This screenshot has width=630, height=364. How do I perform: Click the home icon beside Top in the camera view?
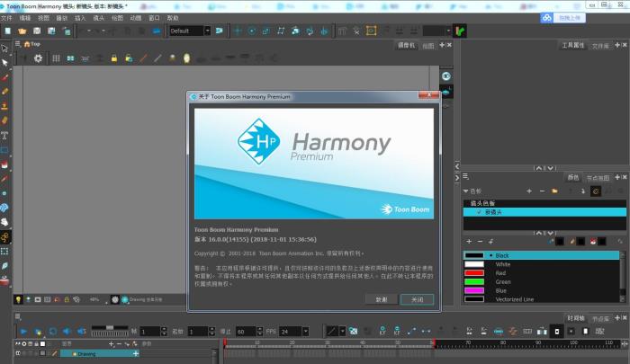pyautogui.click(x=27, y=44)
